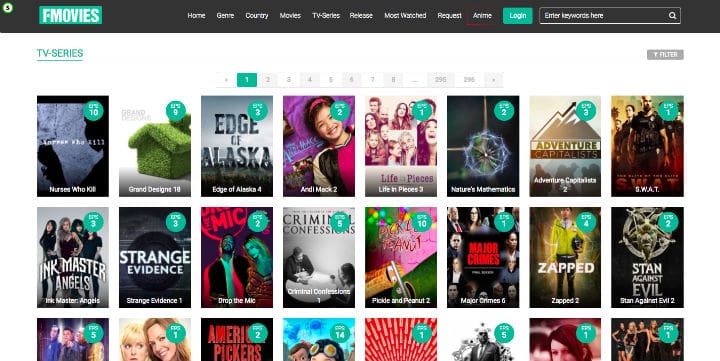Click EPS badge on Nature's Mathematics

[504, 111]
